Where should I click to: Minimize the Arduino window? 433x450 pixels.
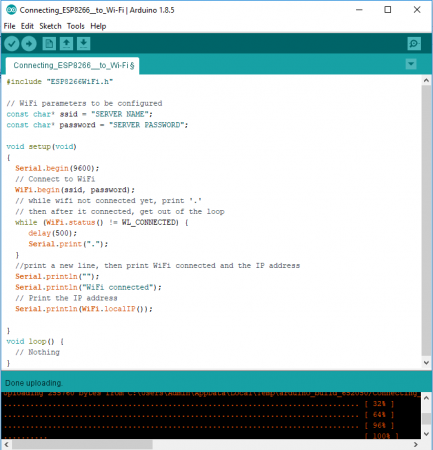coord(359,10)
